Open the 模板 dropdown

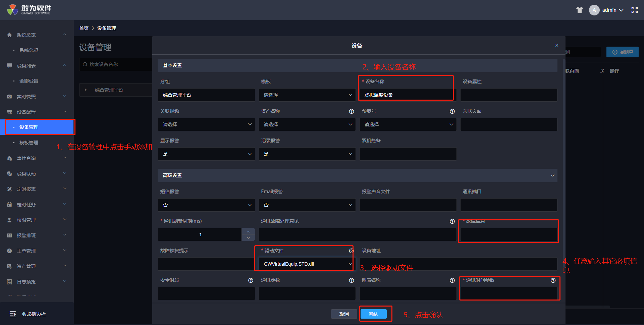point(307,95)
